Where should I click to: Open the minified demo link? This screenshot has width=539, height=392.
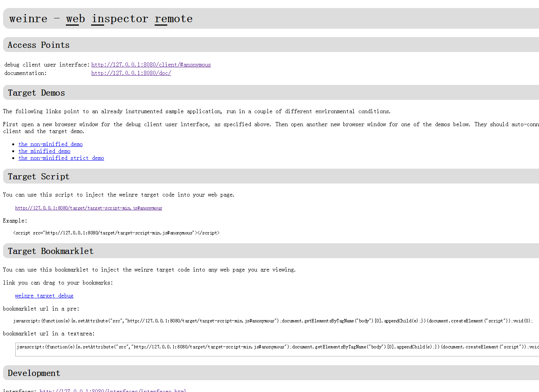[x=44, y=151]
